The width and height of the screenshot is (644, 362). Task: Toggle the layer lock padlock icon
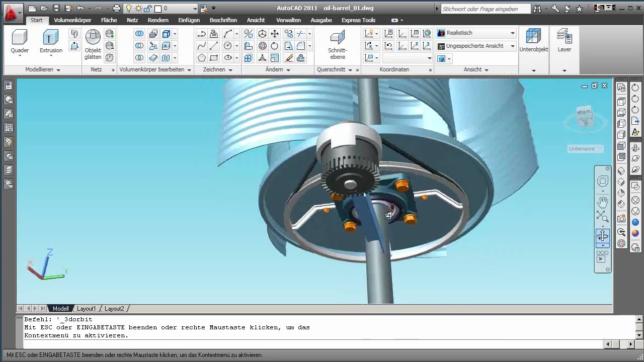coord(148,9)
